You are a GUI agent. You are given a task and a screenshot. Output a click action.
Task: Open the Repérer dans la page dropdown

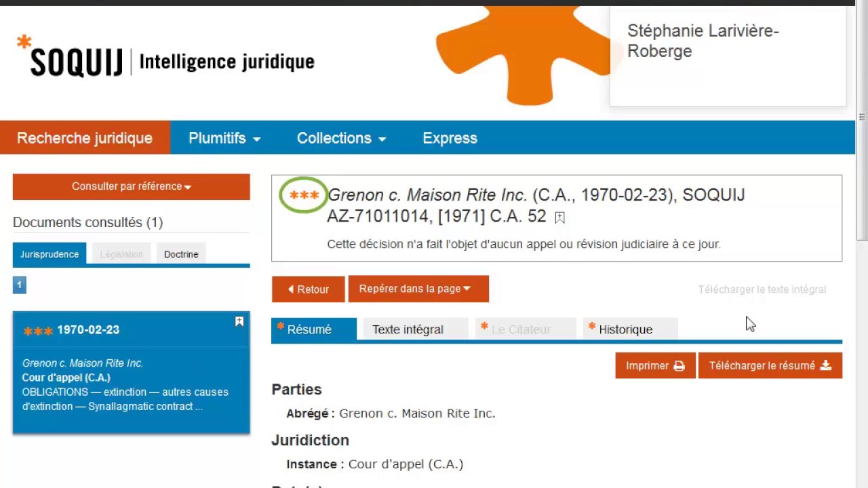(418, 289)
